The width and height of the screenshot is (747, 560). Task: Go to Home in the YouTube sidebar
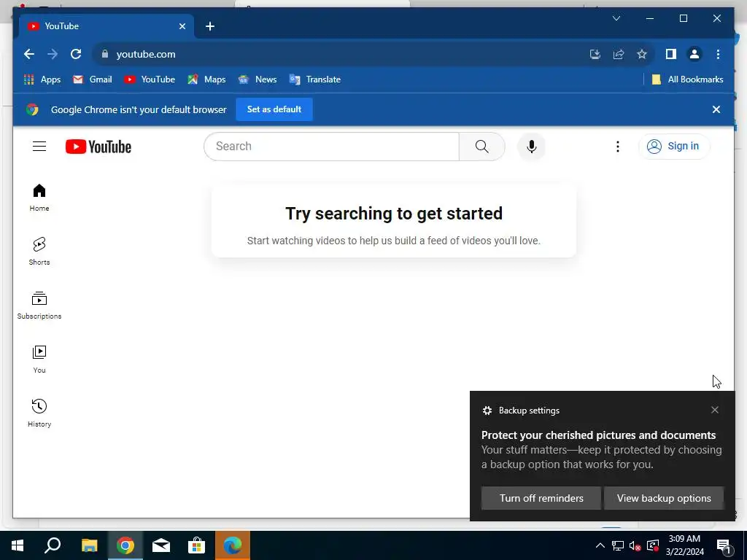[x=39, y=197]
